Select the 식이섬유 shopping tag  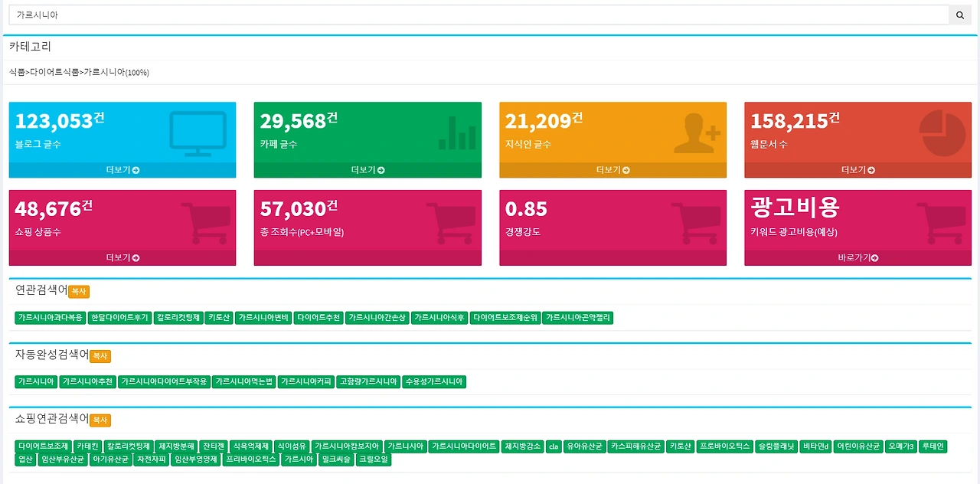(x=292, y=446)
